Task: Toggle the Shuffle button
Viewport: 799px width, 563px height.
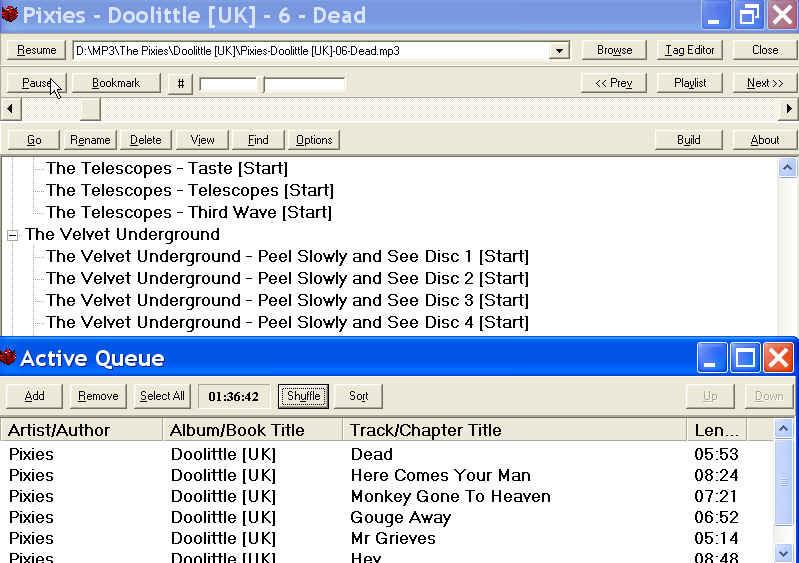Action: tap(303, 396)
